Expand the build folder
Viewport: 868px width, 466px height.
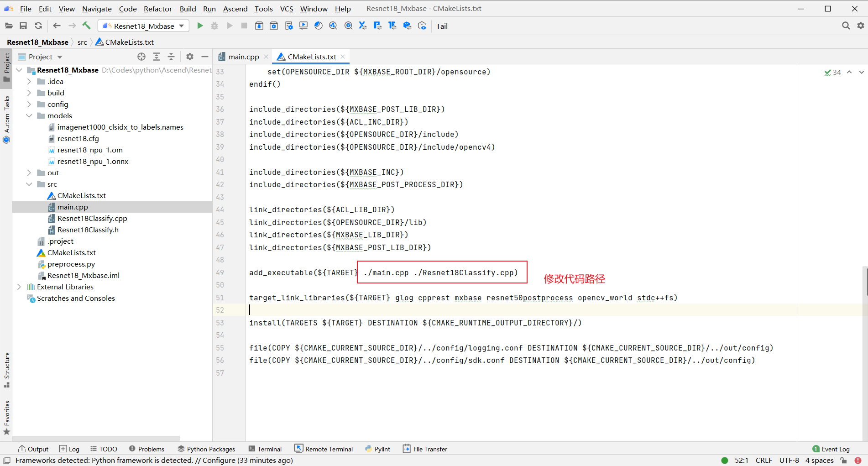coord(29,93)
